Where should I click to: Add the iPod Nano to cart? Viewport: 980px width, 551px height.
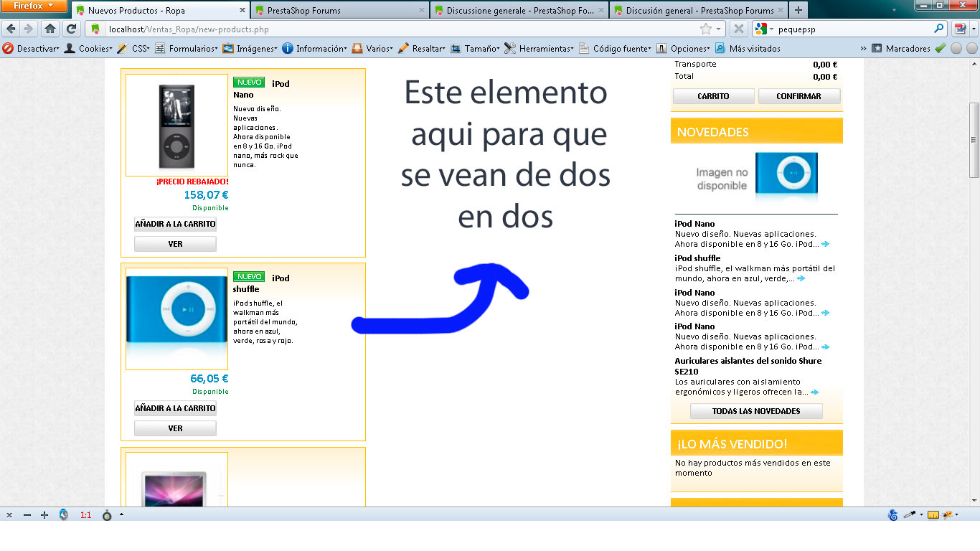(175, 224)
